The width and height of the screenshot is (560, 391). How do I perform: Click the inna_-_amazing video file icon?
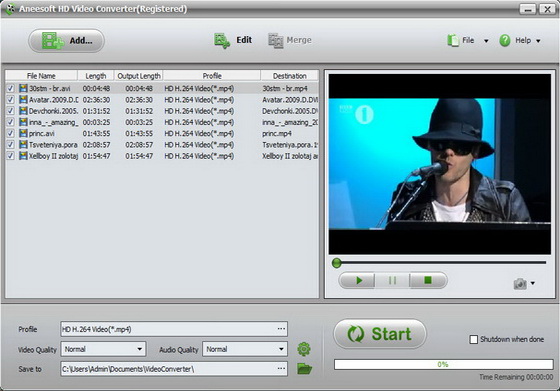23,122
